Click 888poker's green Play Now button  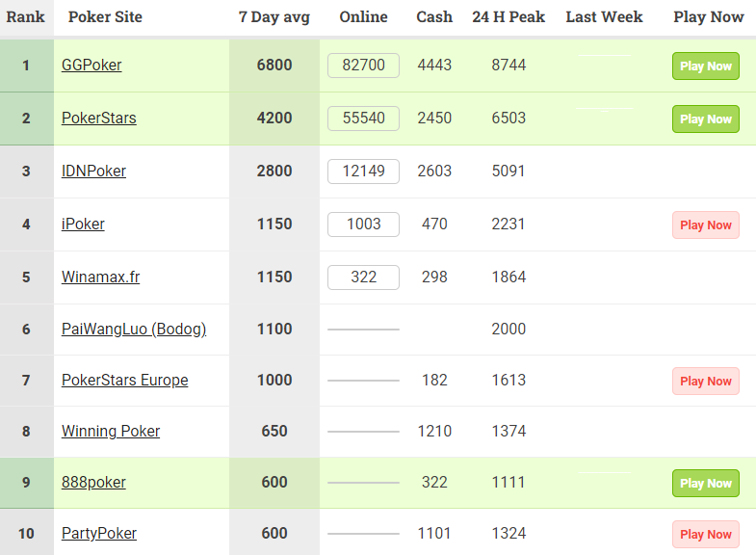click(x=706, y=484)
